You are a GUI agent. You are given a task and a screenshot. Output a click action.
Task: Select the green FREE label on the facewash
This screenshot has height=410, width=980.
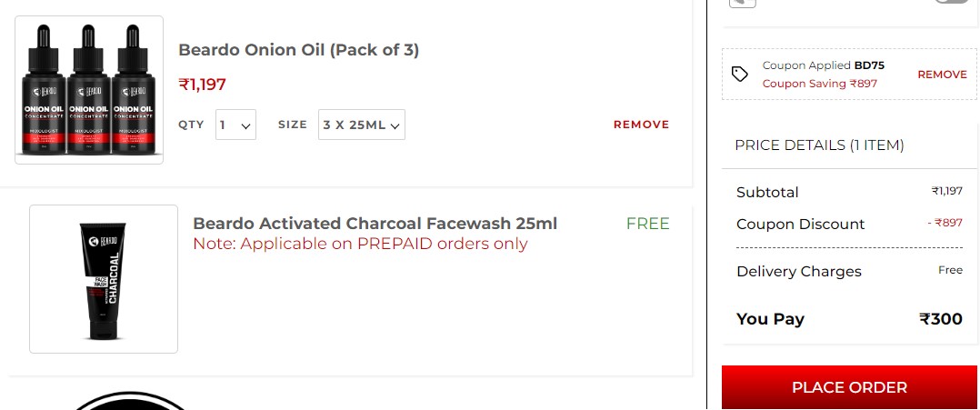(x=647, y=223)
